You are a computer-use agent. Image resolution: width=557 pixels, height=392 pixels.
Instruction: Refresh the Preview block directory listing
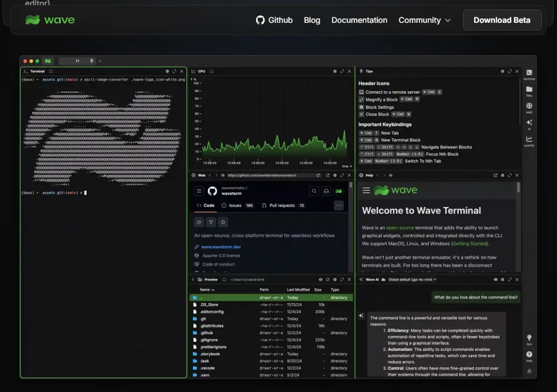328,280
